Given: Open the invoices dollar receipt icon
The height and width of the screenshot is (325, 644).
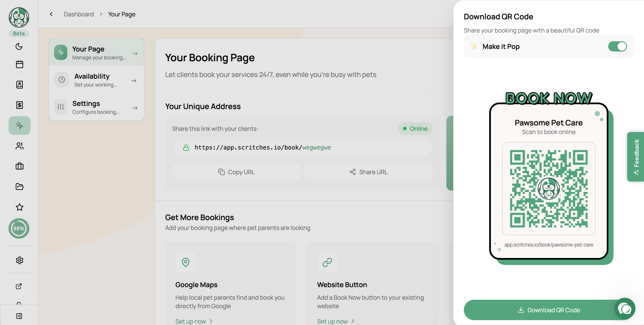Looking at the screenshot, I should 20,105.
